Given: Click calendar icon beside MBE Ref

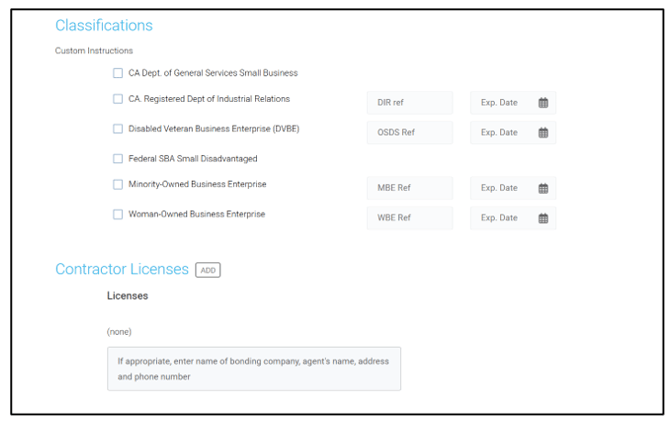Looking at the screenshot, I should click(x=543, y=188).
